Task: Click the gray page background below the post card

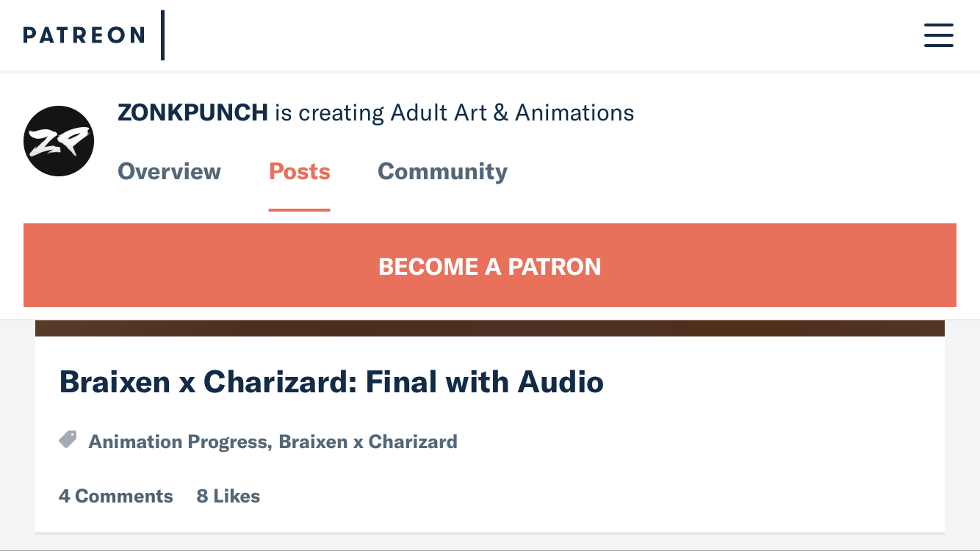Action: point(490,541)
